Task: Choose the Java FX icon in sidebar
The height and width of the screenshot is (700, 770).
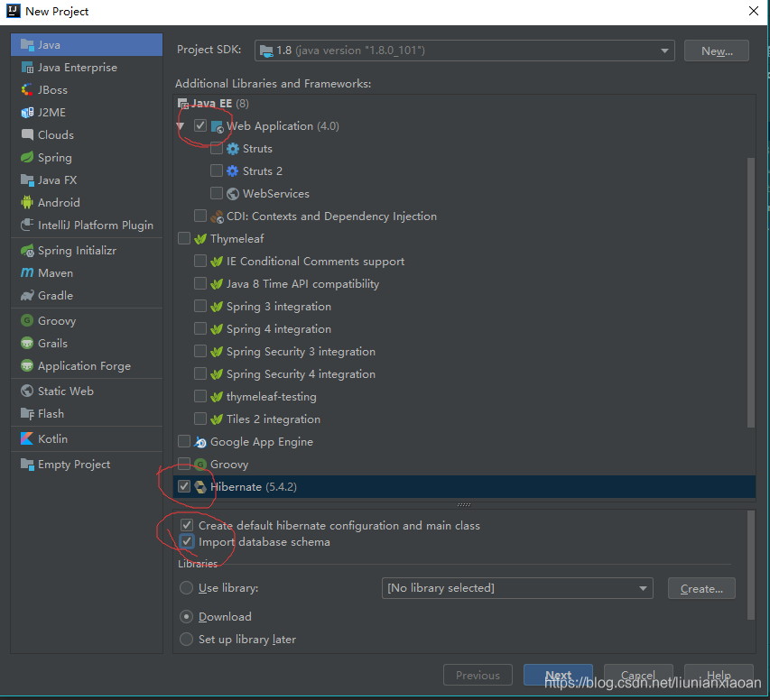Action: (x=27, y=180)
